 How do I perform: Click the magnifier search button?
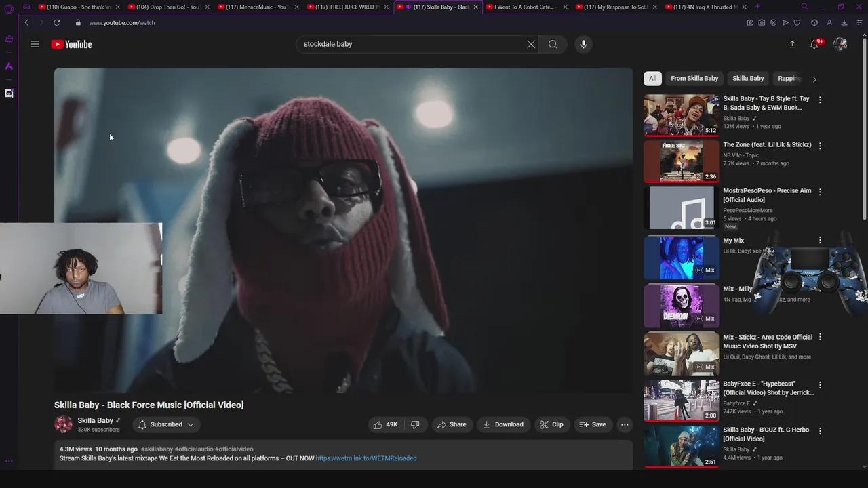tap(553, 44)
